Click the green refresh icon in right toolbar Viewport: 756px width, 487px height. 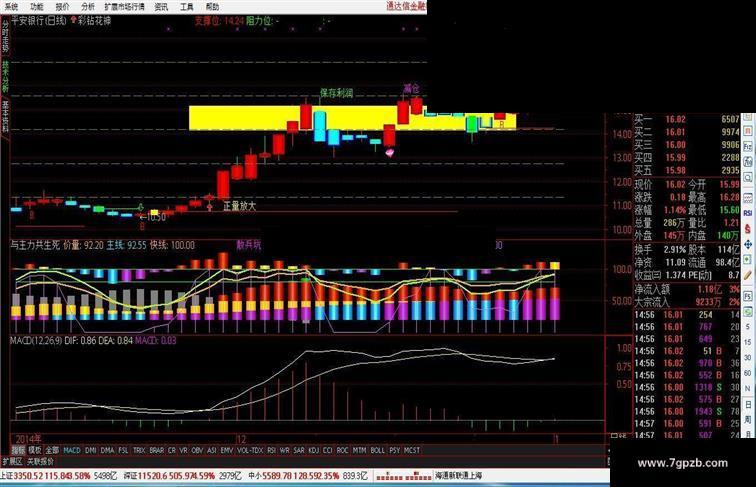click(x=748, y=312)
